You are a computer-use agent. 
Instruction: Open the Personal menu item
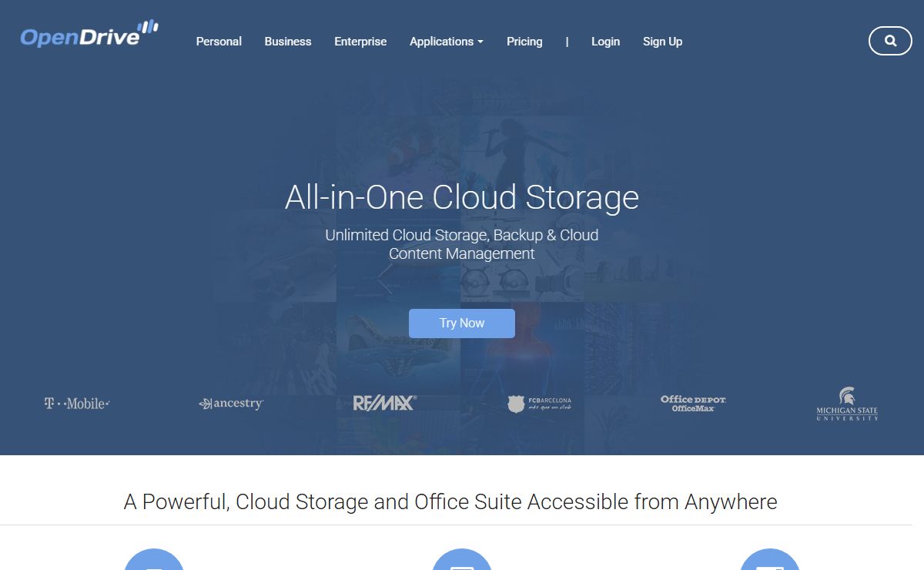click(219, 42)
